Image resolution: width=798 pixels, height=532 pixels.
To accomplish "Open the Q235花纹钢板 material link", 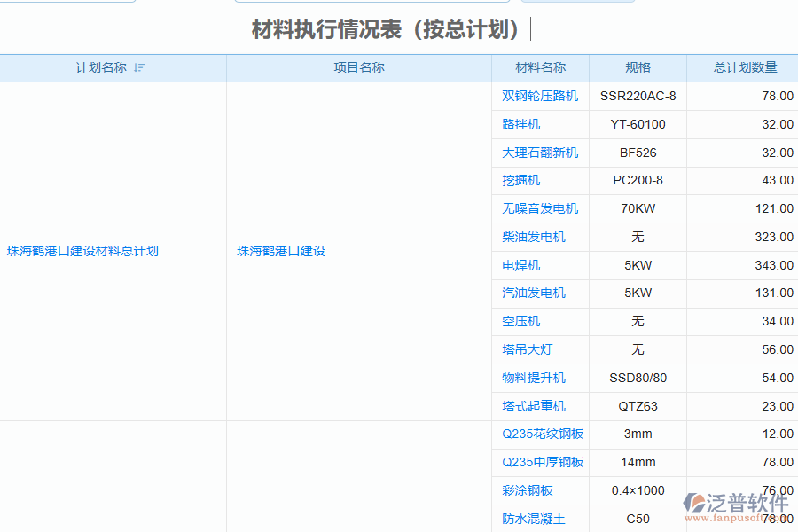I will (543, 434).
